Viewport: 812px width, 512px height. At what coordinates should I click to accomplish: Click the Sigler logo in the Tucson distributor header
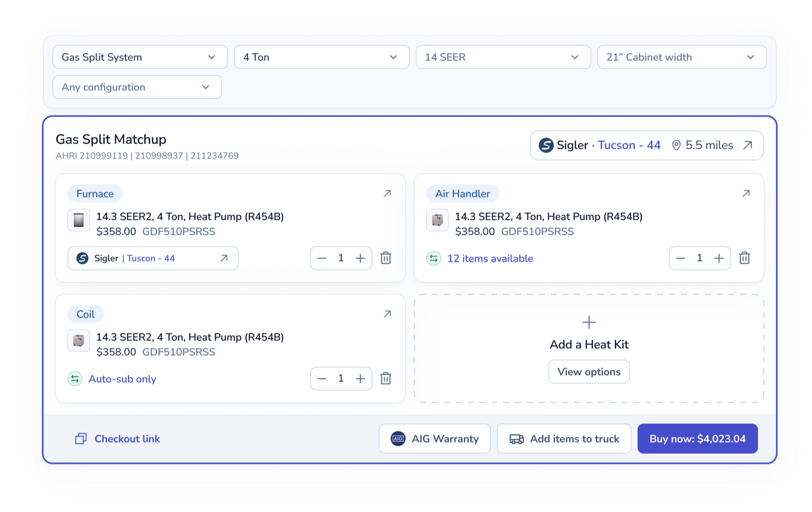546,145
